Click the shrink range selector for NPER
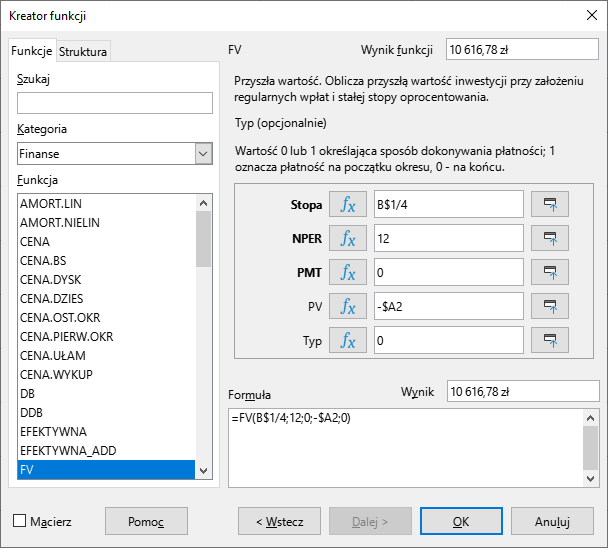608x548 pixels. point(549,238)
